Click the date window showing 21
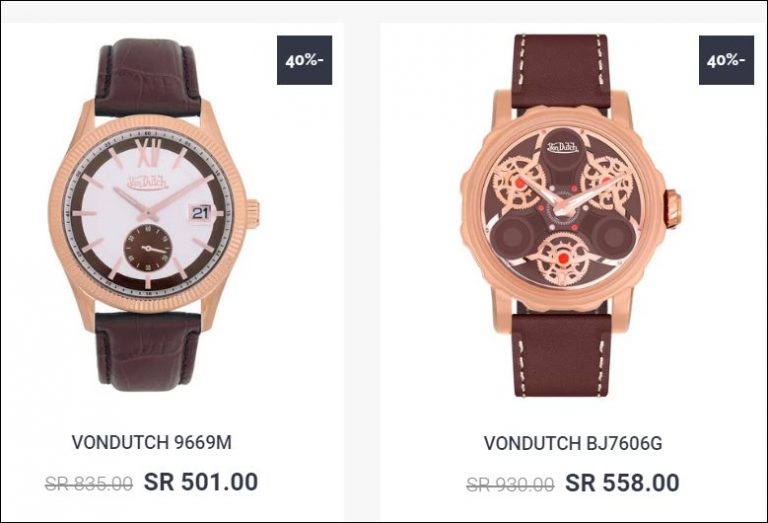768x523 pixels. point(200,213)
